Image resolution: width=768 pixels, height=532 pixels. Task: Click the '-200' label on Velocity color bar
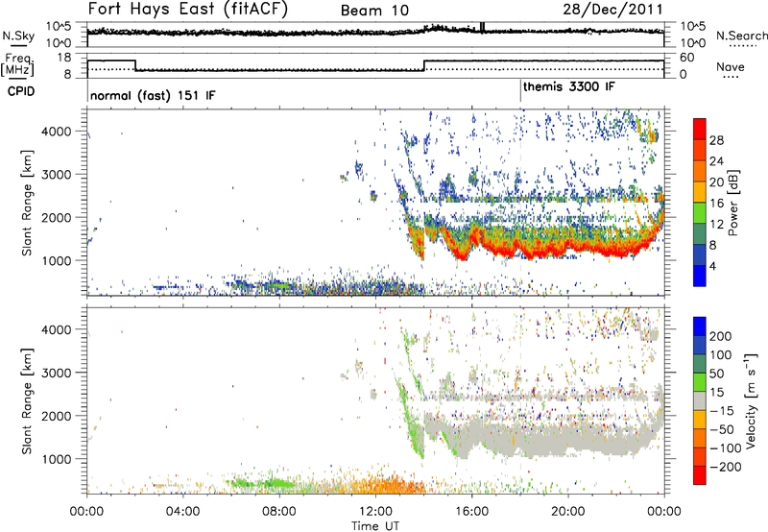tap(725, 467)
